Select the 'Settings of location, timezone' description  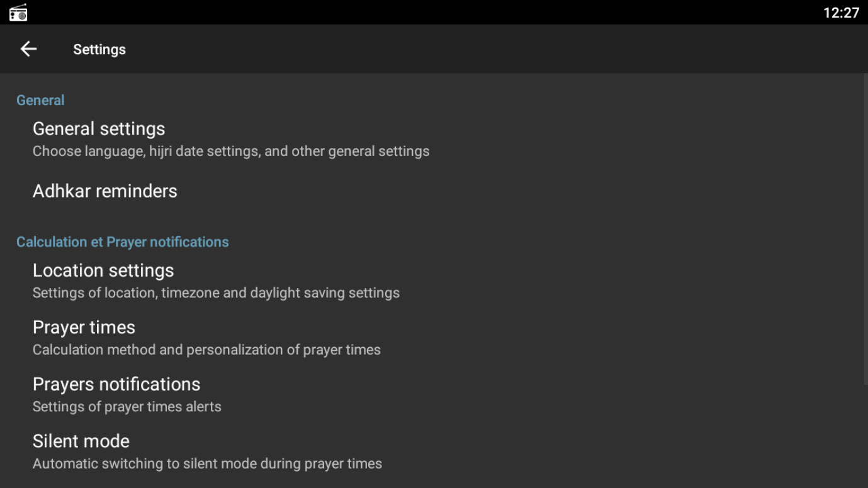pyautogui.click(x=216, y=293)
